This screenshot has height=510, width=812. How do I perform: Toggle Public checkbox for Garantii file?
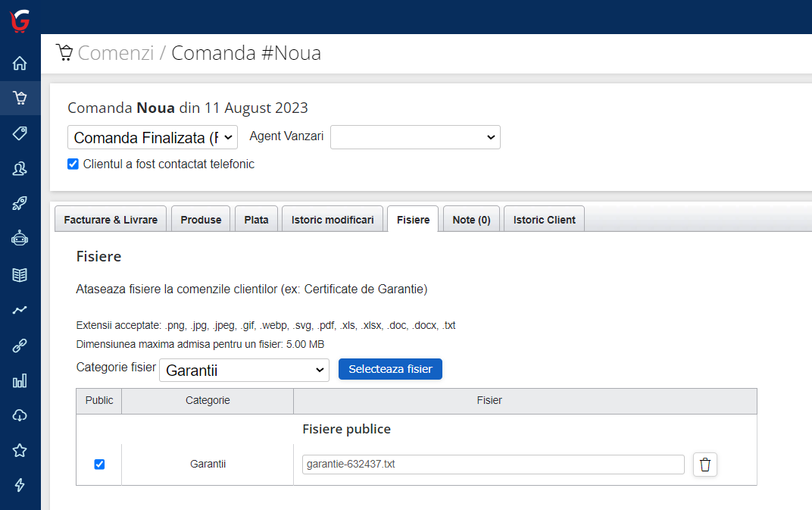[99, 465]
